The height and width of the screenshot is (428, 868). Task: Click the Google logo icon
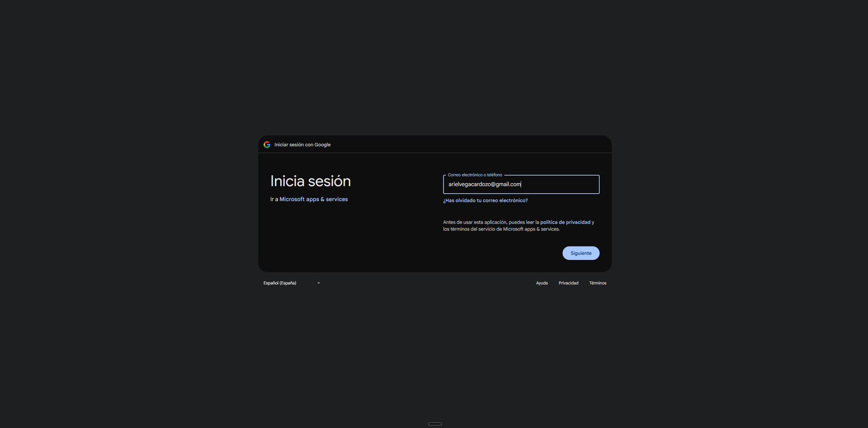click(x=267, y=144)
